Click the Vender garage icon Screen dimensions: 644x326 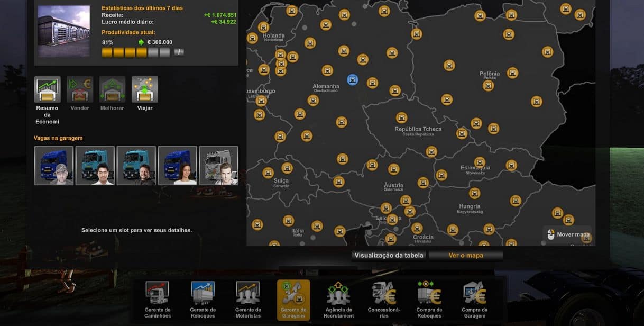click(80, 89)
